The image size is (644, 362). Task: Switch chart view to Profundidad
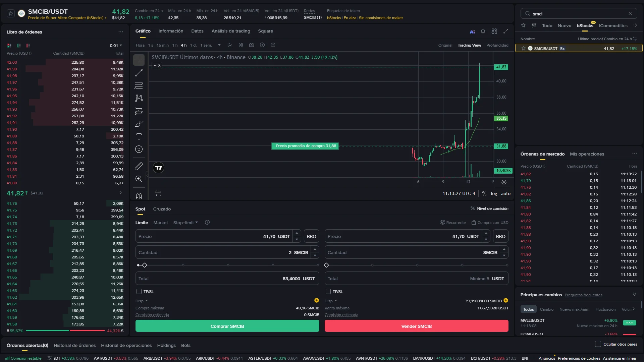497,45
